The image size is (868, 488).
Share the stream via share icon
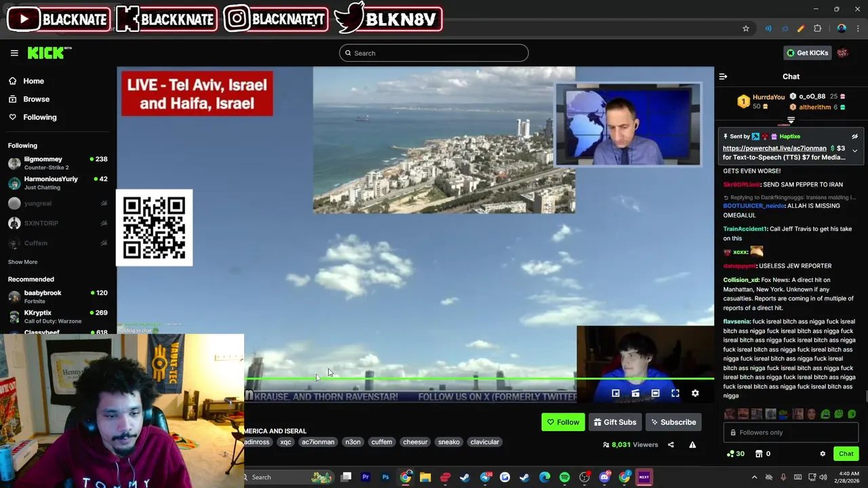point(671,445)
